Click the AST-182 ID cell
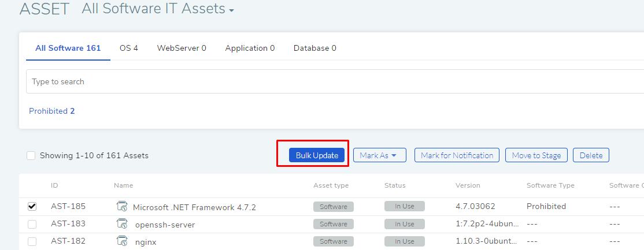Viewport: 644px width, 250px height. click(x=68, y=241)
